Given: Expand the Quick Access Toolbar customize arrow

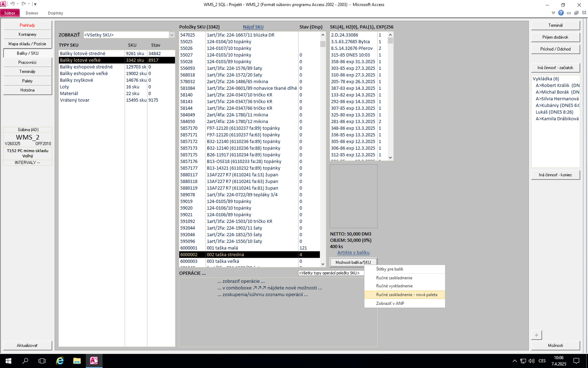Looking at the screenshot, I should [35, 4].
